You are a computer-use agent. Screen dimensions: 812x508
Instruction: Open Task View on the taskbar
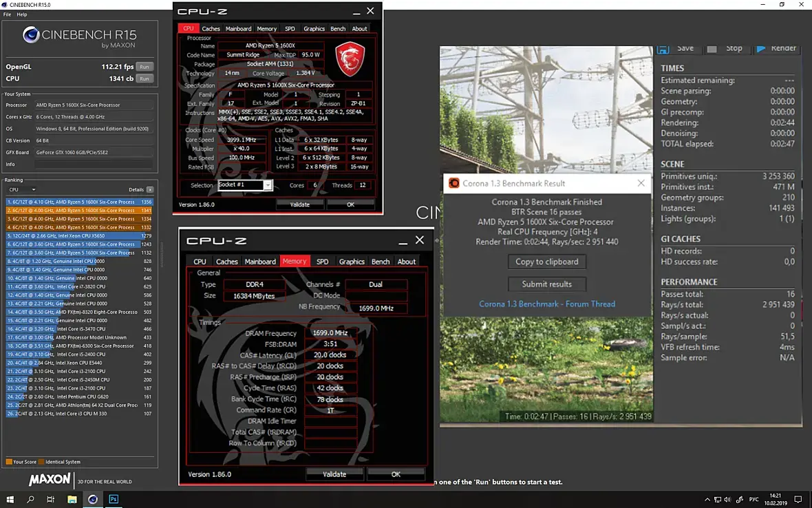pos(50,499)
